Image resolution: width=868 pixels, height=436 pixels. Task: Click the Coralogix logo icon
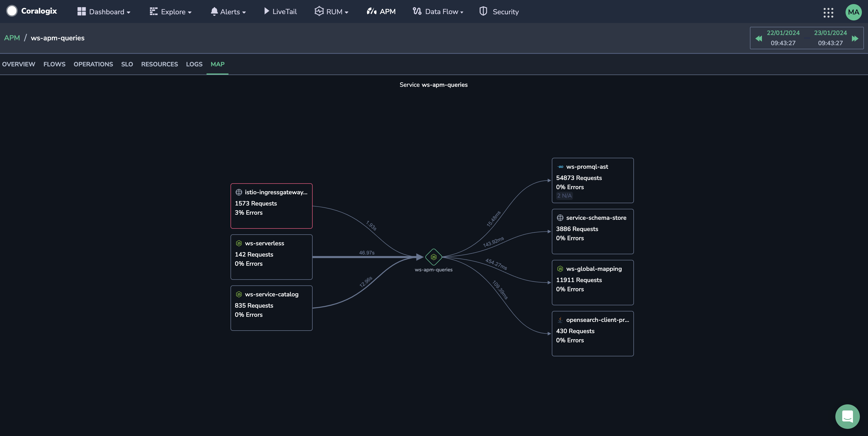click(12, 11)
